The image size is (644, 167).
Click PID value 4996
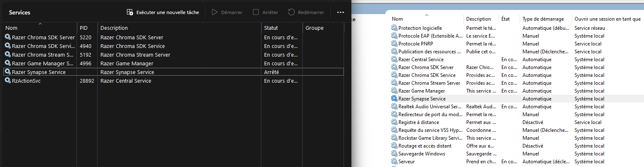[x=86, y=63]
